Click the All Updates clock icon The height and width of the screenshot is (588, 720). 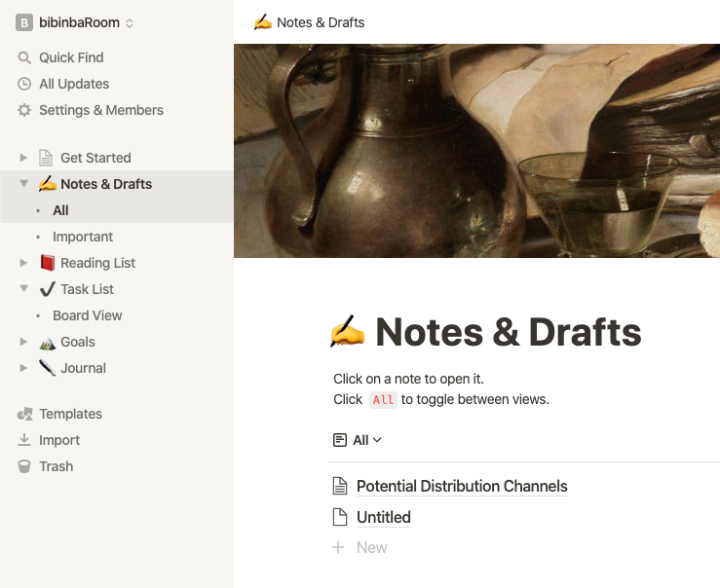click(x=24, y=84)
